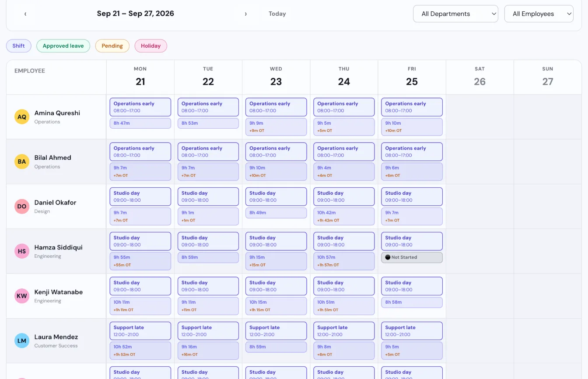The width and height of the screenshot is (588, 379).
Task: Open the All Departments dropdown
Action: pos(455,14)
